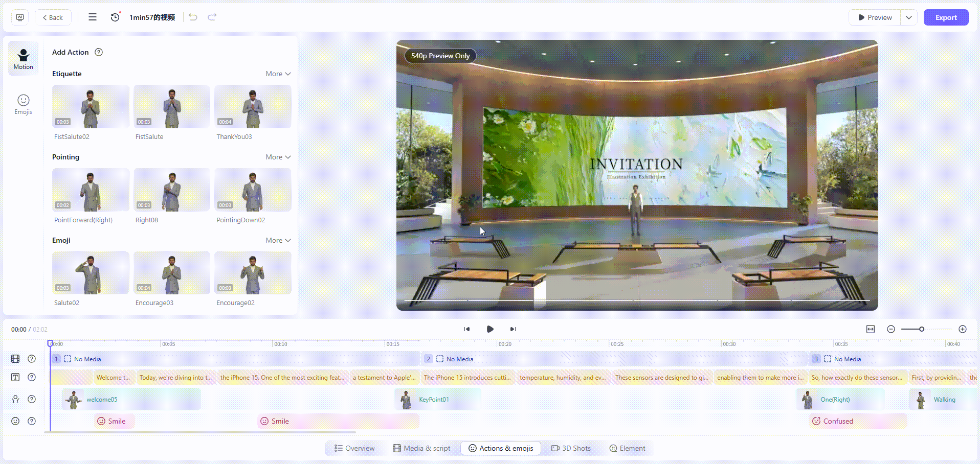Screen dimensions: 980x464
Task: Open the hamburger menu icon
Action: (93, 17)
